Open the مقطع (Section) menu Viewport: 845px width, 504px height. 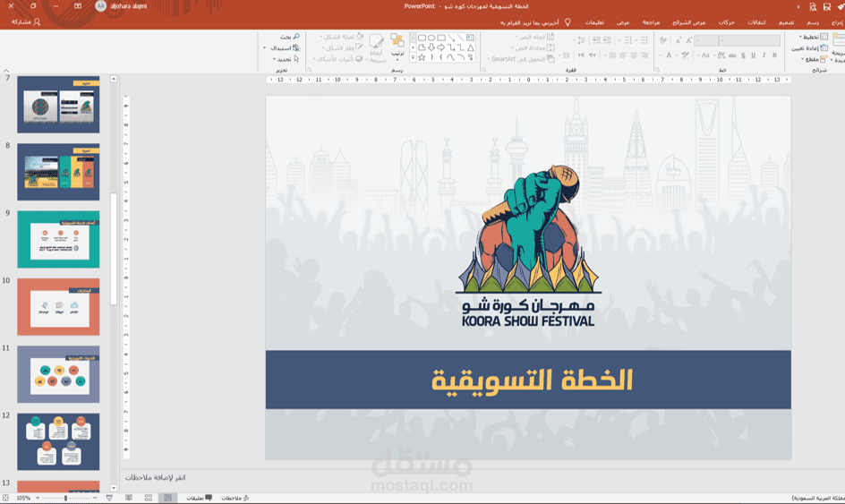(x=815, y=59)
